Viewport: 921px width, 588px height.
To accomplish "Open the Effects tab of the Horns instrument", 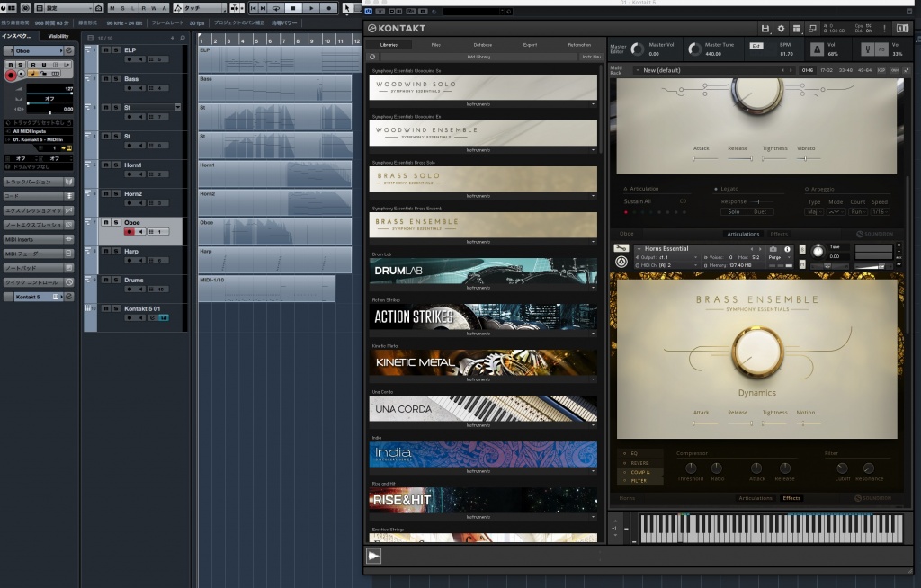I will tap(791, 498).
